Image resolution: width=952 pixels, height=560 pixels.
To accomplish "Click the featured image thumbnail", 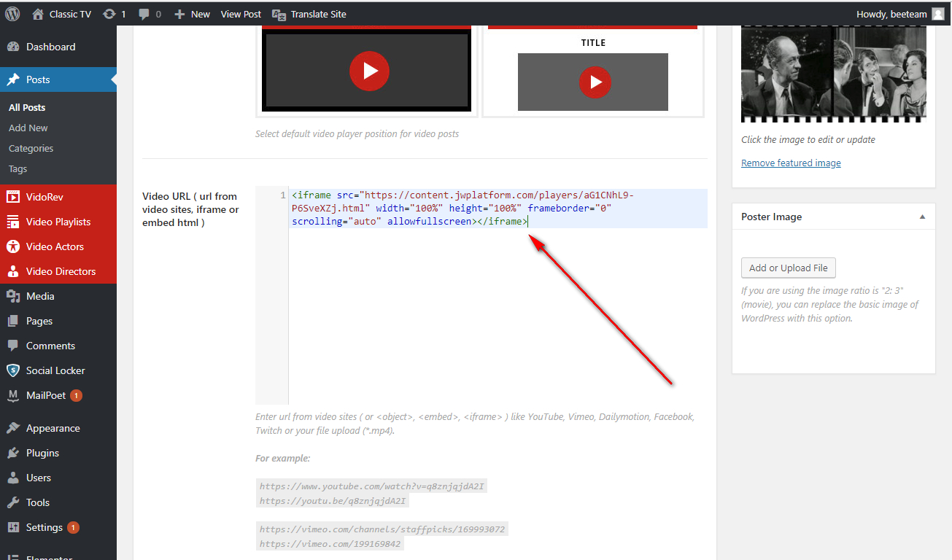I will pyautogui.click(x=833, y=73).
